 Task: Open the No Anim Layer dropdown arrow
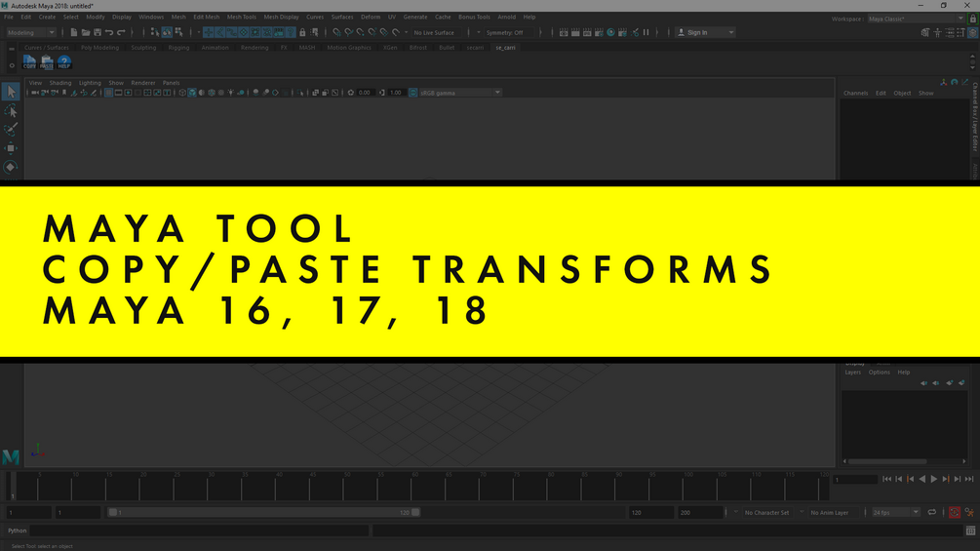tap(802, 512)
